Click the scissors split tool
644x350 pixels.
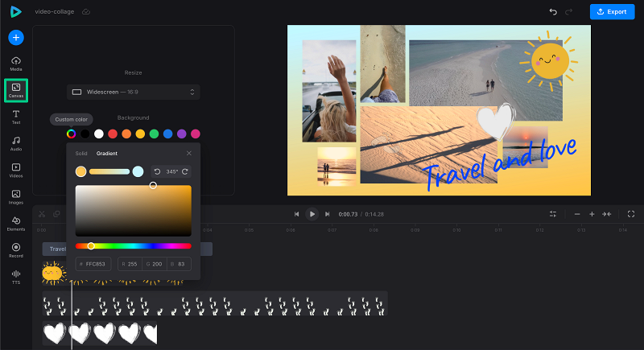pyautogui.click(x=42, y=214)
